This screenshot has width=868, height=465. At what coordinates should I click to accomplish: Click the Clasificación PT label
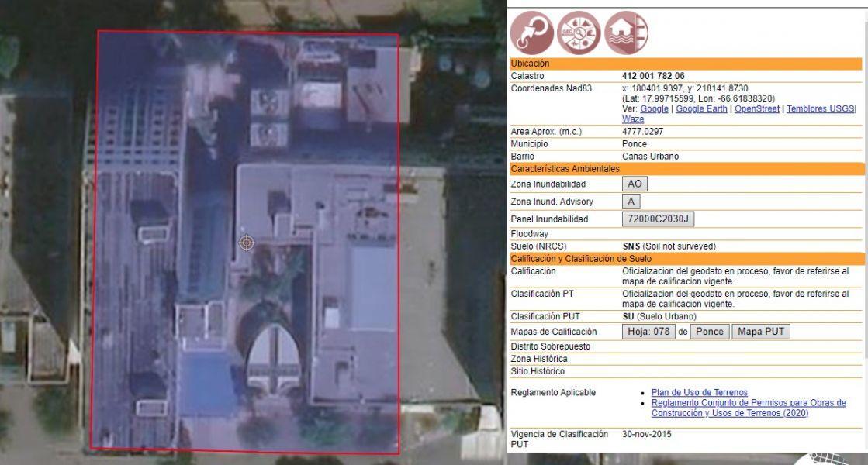click(x=542, y=294)
